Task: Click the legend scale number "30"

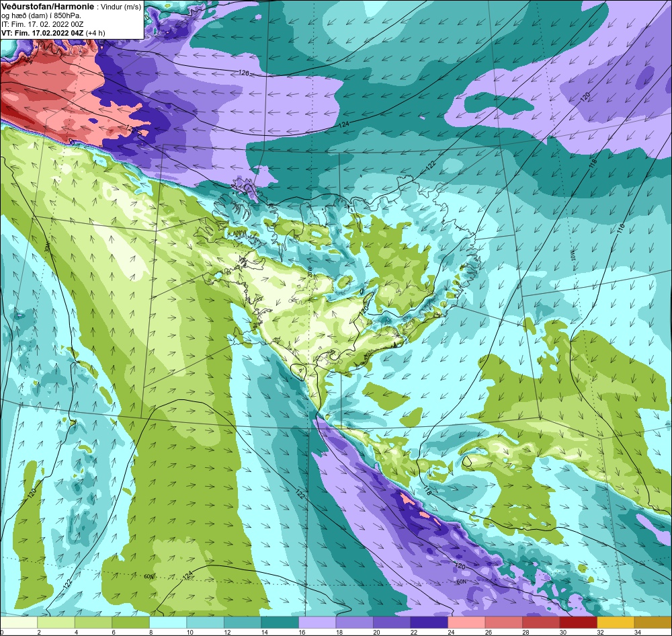Action: pyautogui.click(x=563, y=632)
